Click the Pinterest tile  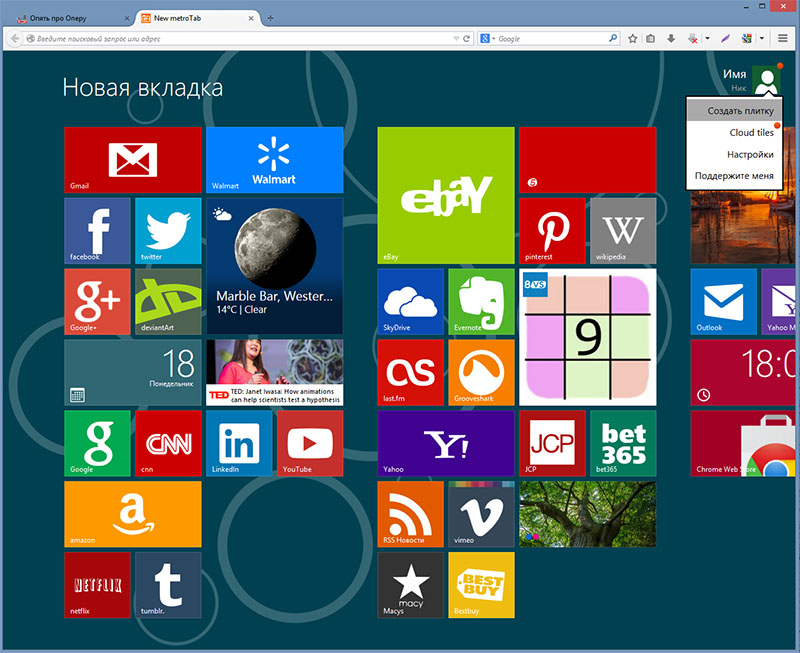[x=552, y=230]
